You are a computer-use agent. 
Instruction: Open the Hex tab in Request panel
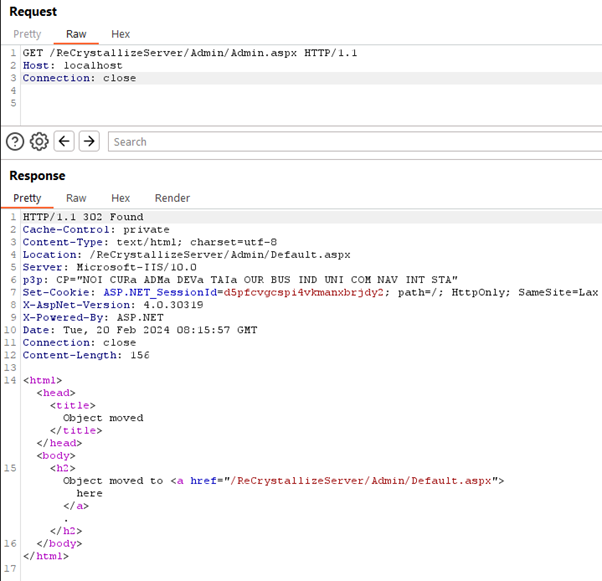(x=120, y=34)
